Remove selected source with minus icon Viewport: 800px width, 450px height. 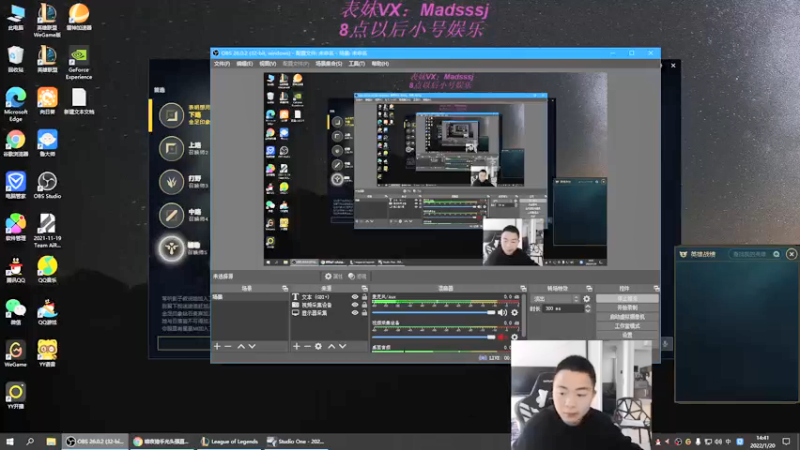click(307, 346)
